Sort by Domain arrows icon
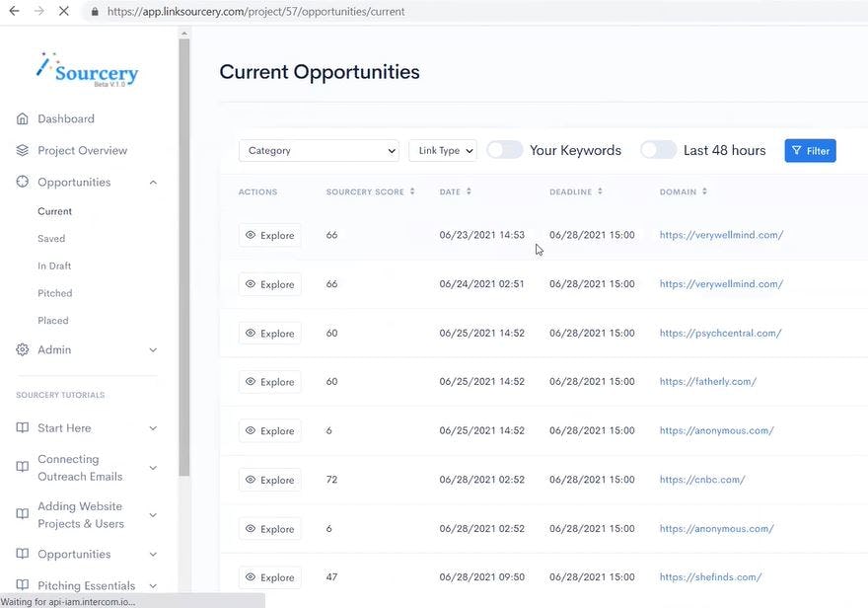Viewport: 868px width, 608px height. point(704,191)
